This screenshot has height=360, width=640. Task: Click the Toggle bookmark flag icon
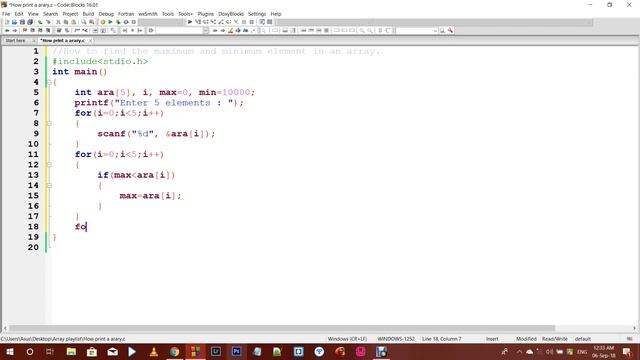coord(24,31)
